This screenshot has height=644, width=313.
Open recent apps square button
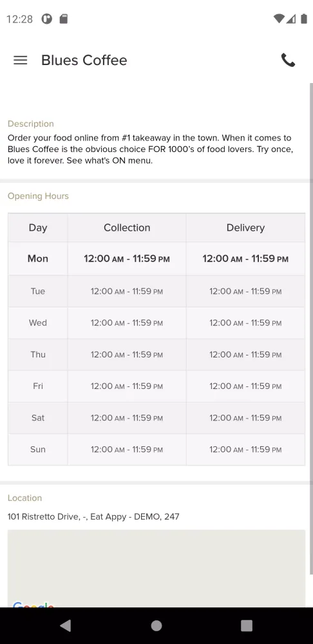click(x=246, y=625)
